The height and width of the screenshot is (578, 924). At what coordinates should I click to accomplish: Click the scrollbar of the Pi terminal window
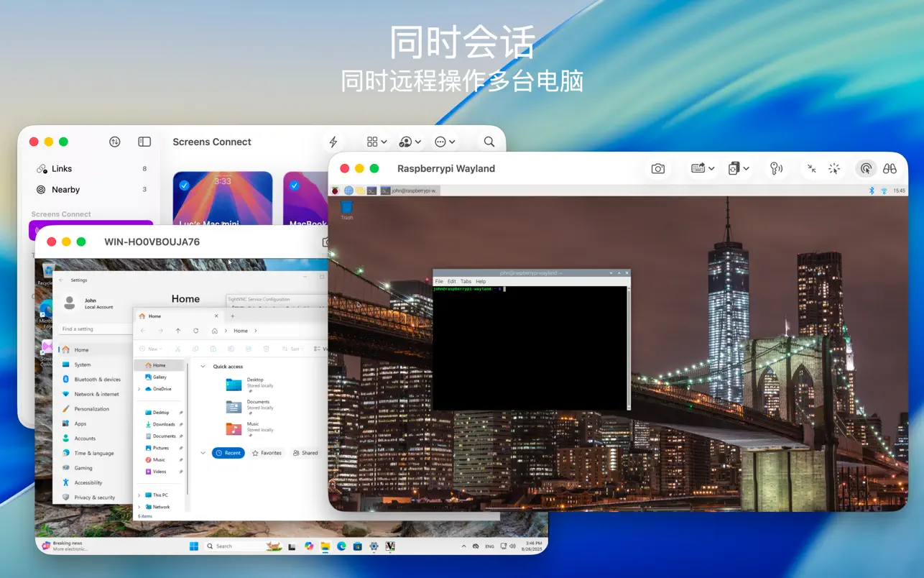pos(629,348)
